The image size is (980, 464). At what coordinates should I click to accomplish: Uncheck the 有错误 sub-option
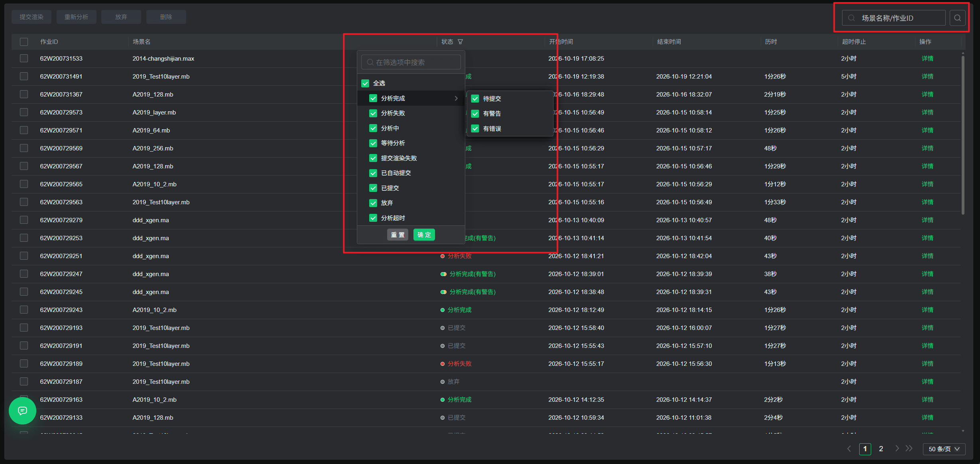click(x=475, y=128)
